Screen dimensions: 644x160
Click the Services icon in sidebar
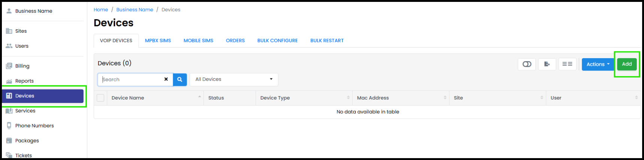coord(9,111)
